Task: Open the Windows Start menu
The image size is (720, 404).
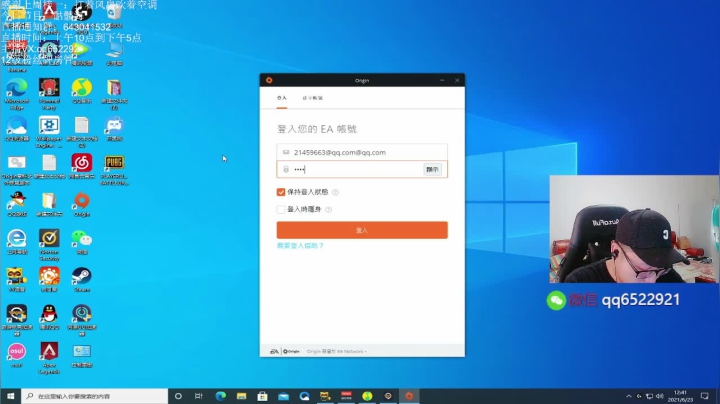Action: (11, 396)
